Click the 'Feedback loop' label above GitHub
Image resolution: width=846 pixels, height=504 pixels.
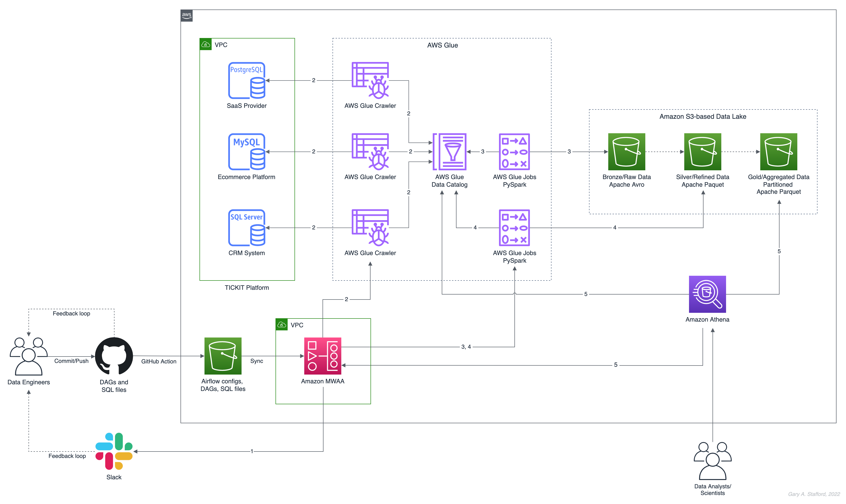coord(71,314)
